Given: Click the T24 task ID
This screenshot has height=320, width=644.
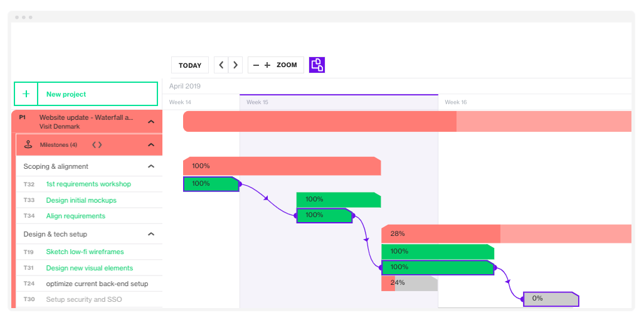Looking at the screenshot, I should [29, 284].
